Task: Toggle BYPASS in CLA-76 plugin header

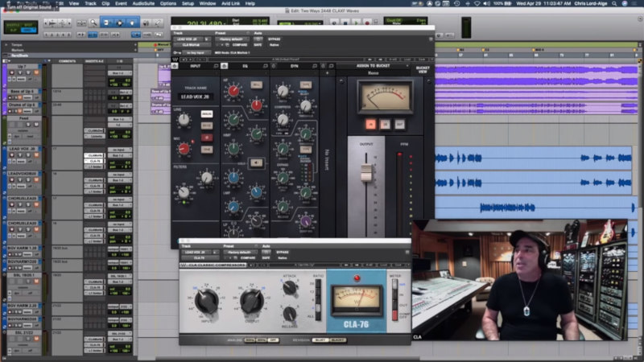Action: point(283,253)
